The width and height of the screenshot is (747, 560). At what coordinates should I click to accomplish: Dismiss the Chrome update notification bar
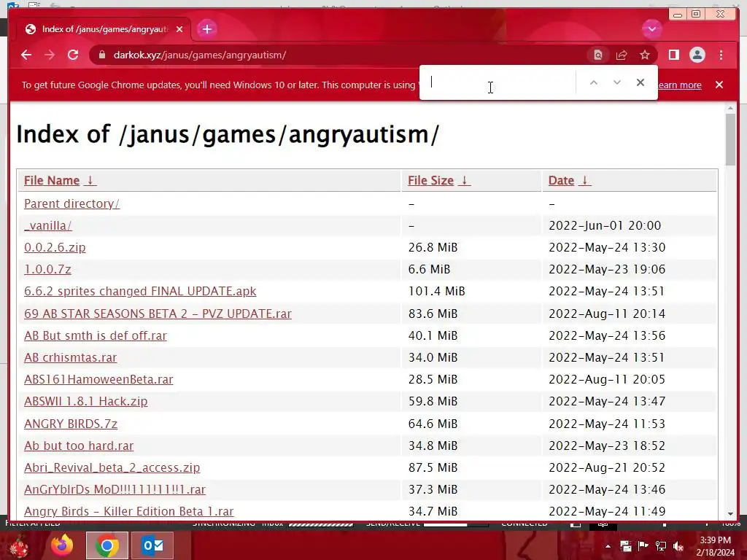(x=719, y=85)
